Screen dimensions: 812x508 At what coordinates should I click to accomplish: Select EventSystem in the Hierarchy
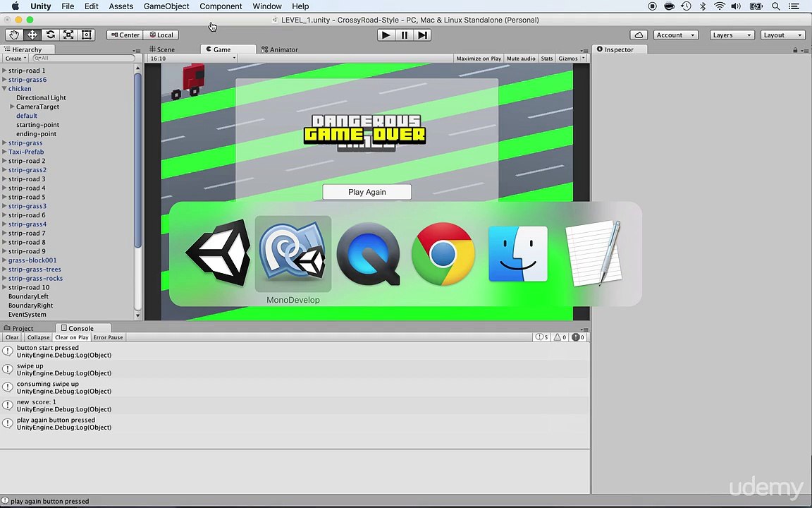(27, 315)
